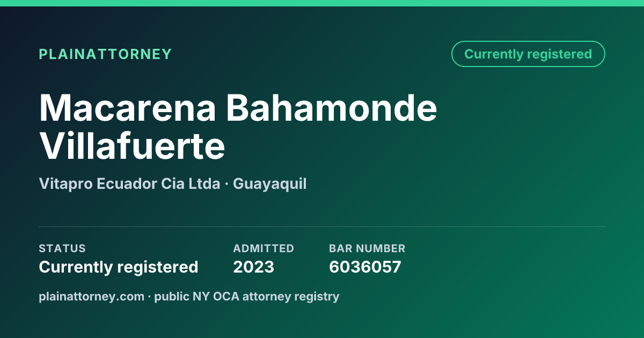Image resolution: width=644 pixels, height=338 pixels.
Task: Click the Currently registered badge pill
Action: pos(528,54)
